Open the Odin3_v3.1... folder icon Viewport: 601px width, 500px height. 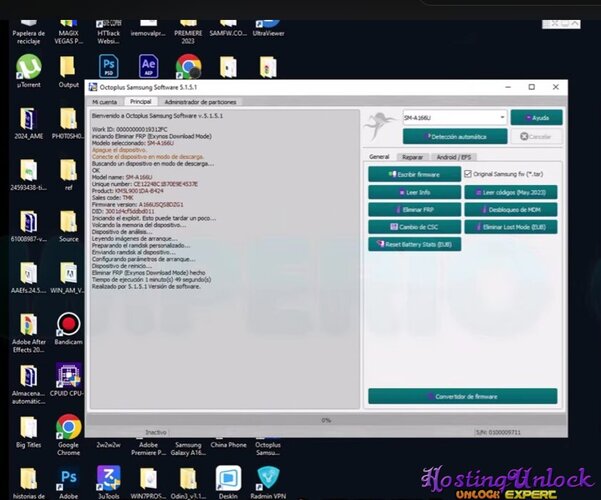[188, 482]
